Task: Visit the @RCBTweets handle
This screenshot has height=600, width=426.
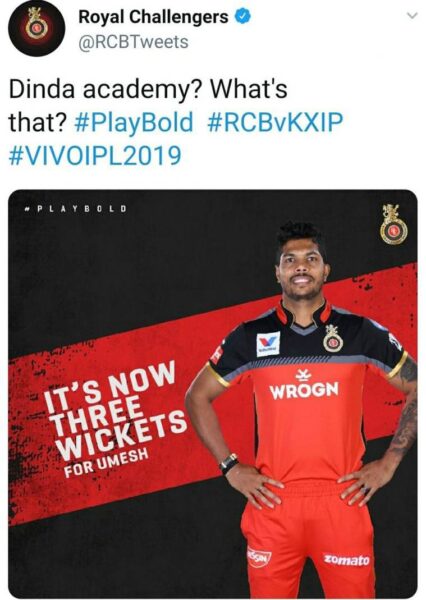Action: (133, 42)
